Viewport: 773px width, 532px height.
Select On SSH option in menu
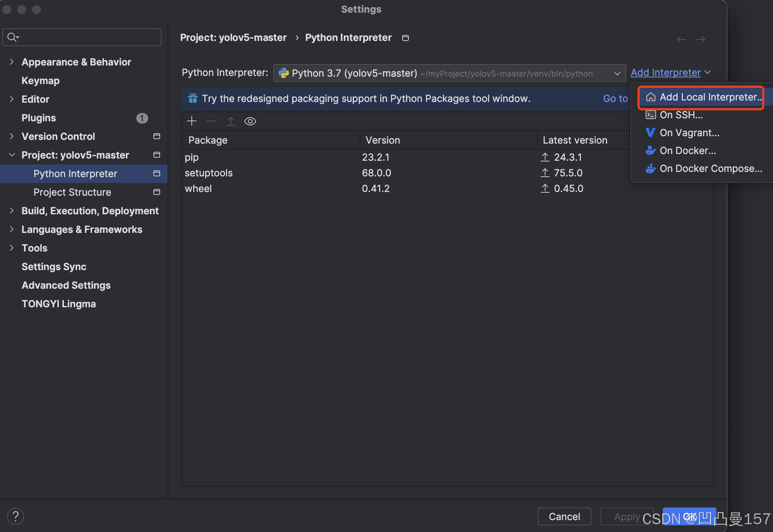pos(681,115)
